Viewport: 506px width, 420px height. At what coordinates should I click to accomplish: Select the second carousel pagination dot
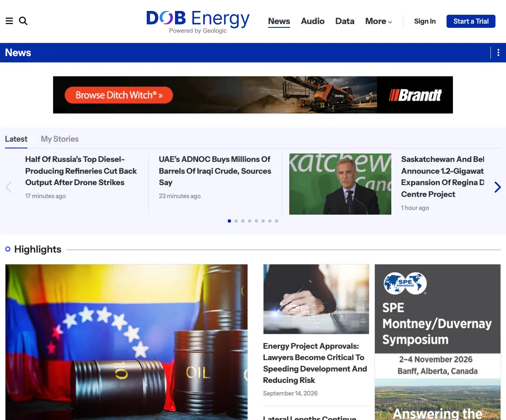(236, 221)
